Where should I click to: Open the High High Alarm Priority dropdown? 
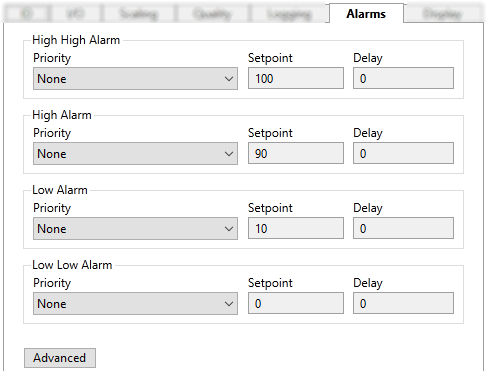pos(135,79)
